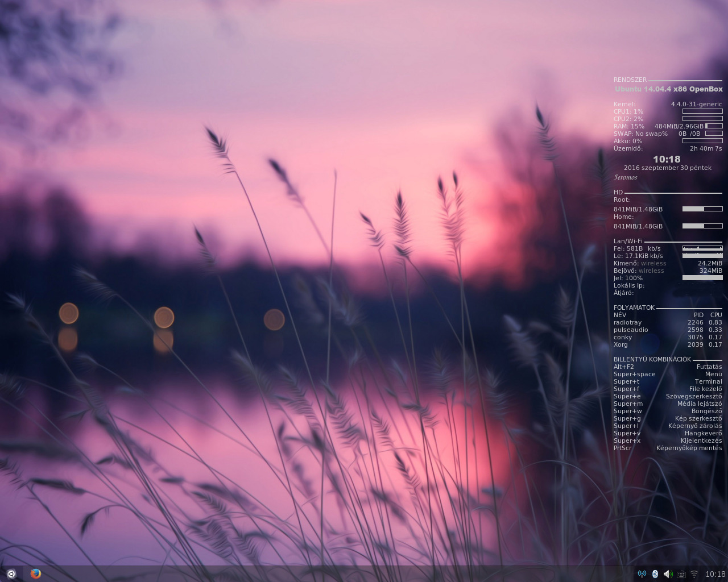Click the 'Hangkeverő' shortcut entry
The height and width of the screenshot is (582, 728).
(x=703, y=433)
